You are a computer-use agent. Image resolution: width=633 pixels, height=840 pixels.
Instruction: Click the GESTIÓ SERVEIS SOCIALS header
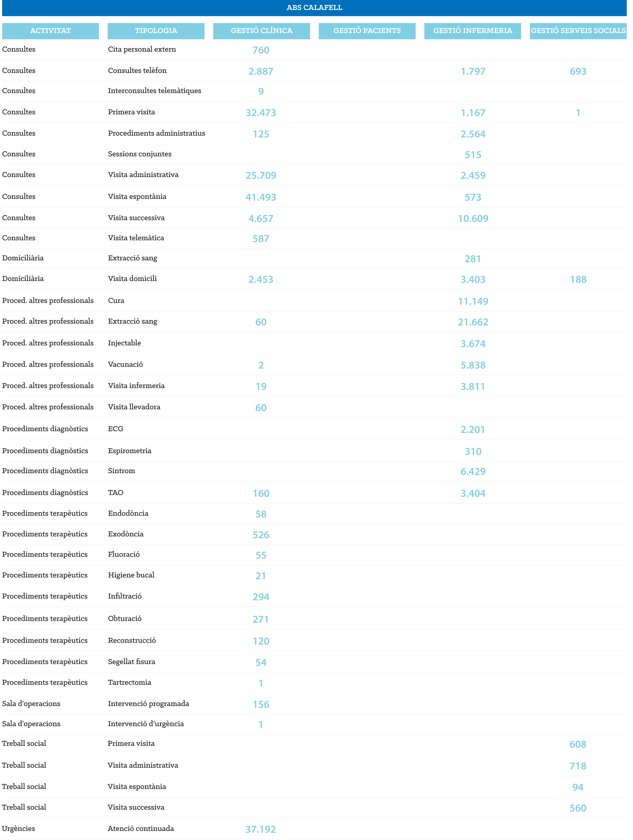pyautogui.click(x=578, y=31)
